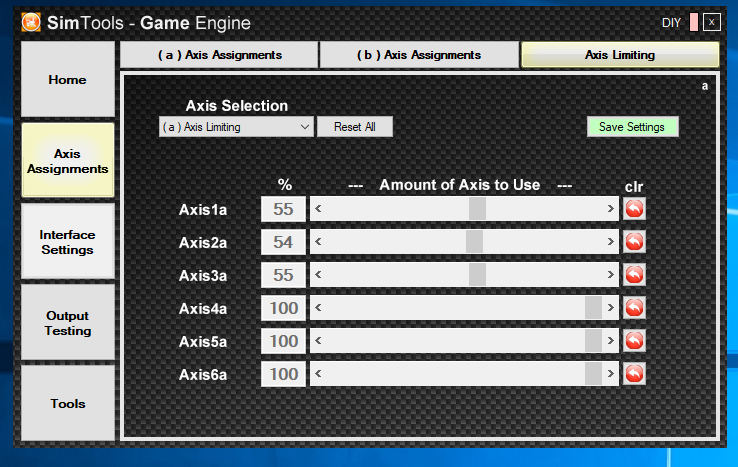The height and width of the screenshot is (467, 738).
Task: Open the Tools sidebar section
Action: (68, 403)
